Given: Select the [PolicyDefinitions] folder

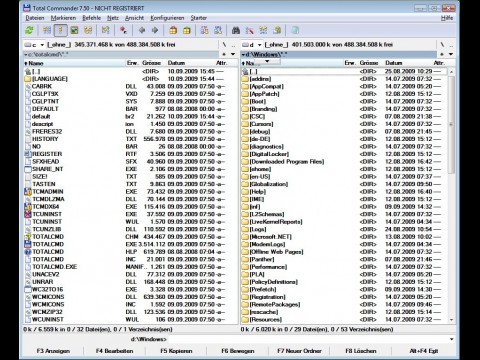Looking at the screenshot, I should point(345,282).
